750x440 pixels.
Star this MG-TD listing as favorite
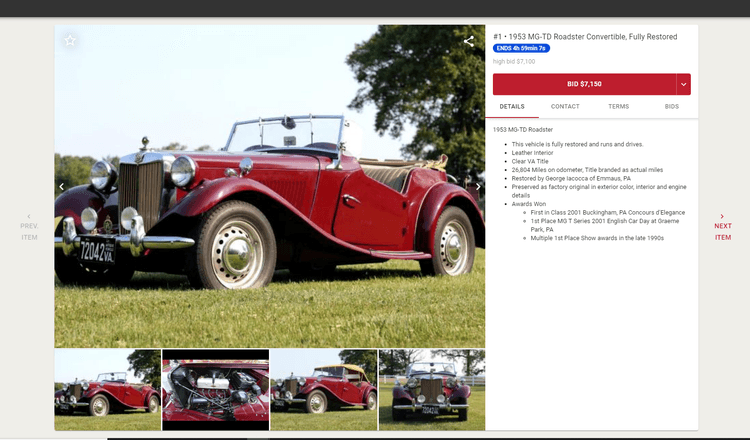[x=70, y=40]
